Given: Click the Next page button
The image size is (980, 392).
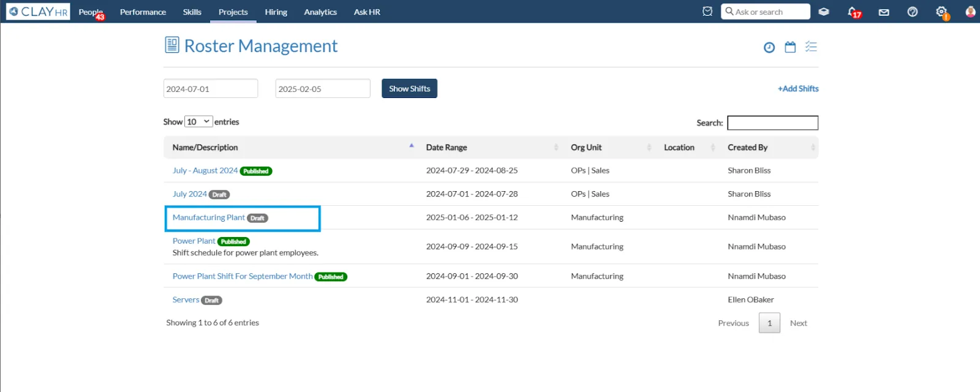Looking at the screenshot, I should point(798,323).
